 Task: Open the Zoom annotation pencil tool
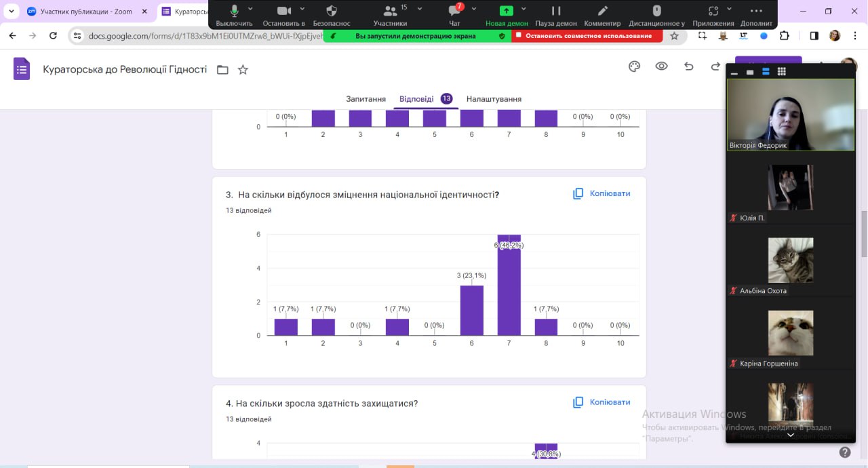click(602, 12)
